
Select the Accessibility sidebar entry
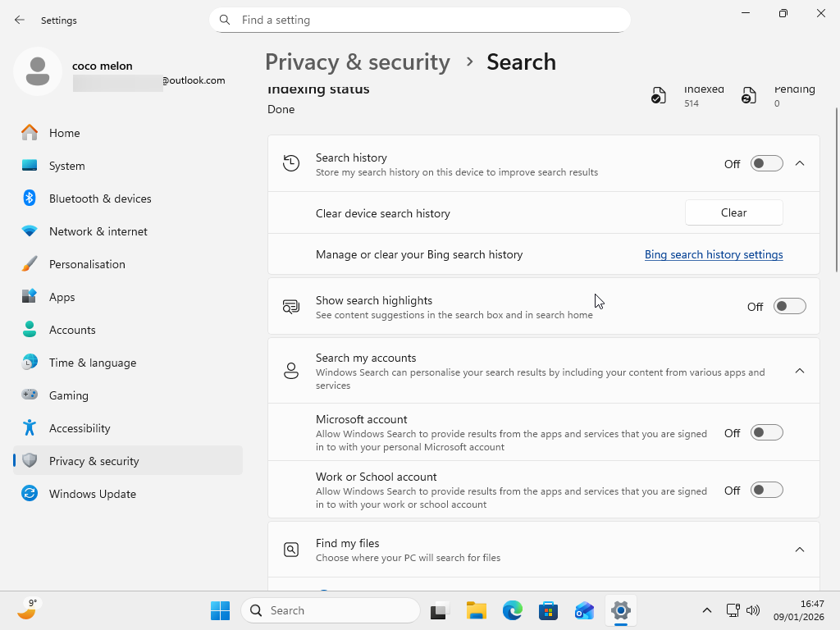78,427
